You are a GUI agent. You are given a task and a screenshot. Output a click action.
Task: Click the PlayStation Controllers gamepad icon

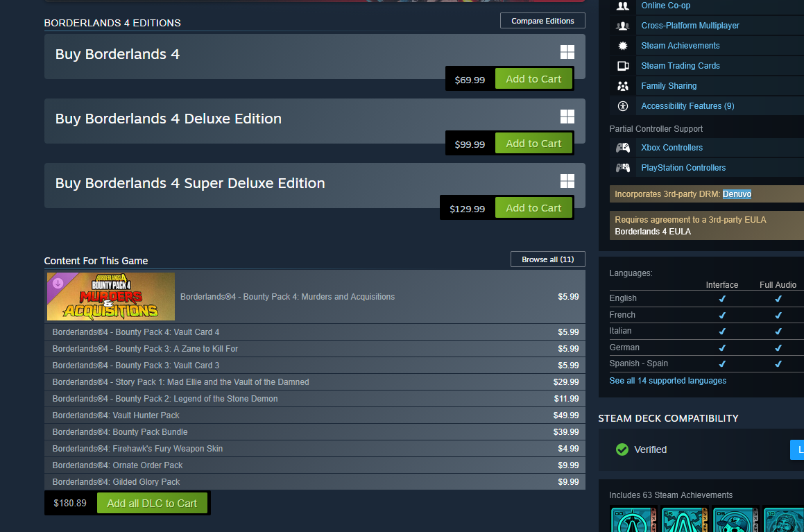[x=622, y=168]
